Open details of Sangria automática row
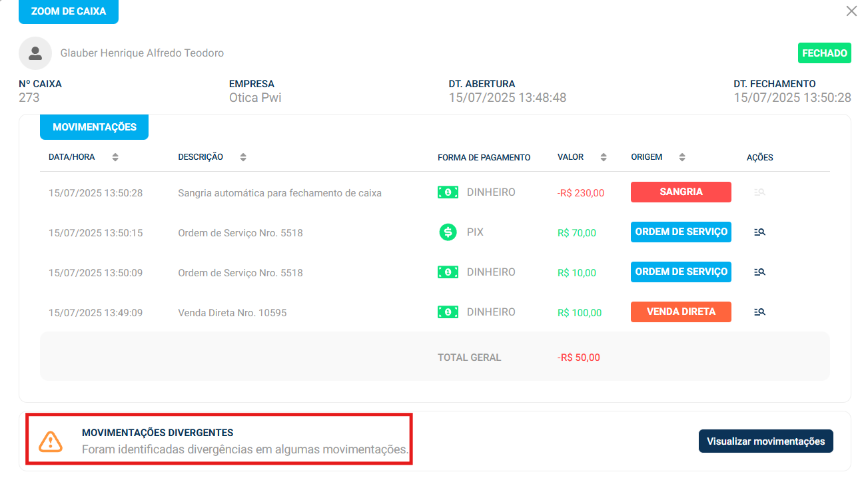This screenshot has width=868, height=488. (x=759, y=192)
